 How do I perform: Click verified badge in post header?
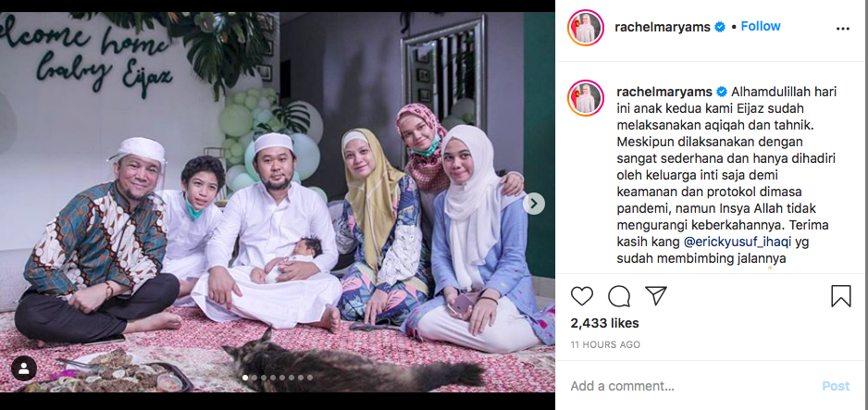click(720, 27)
